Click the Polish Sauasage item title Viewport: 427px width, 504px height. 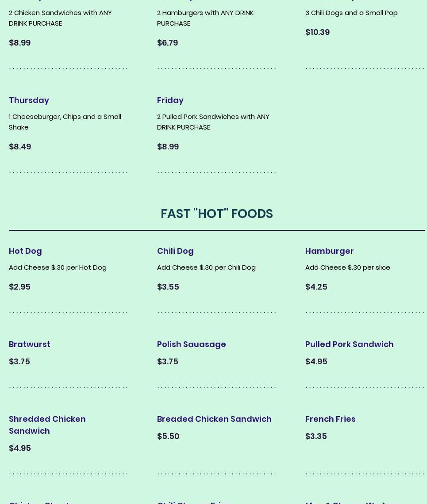tap(192, 344)
